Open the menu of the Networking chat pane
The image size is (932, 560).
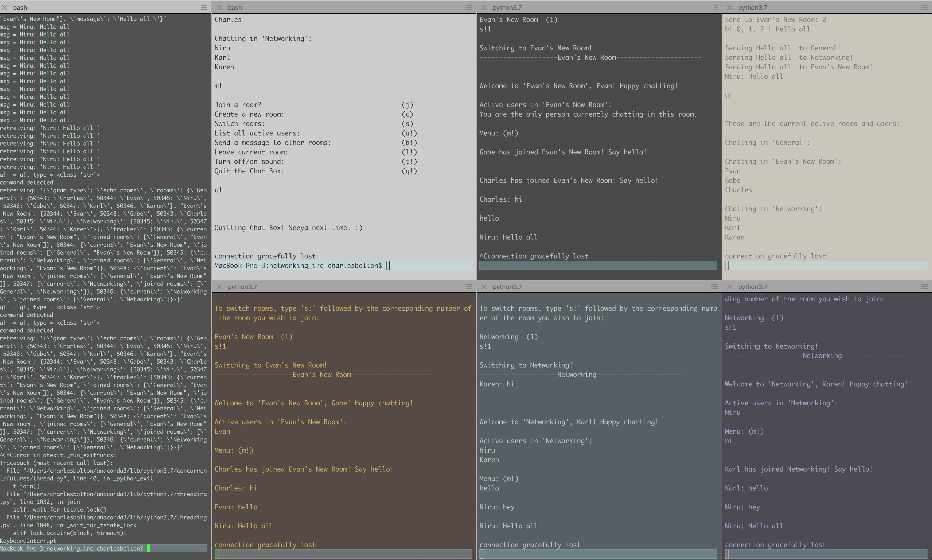[x=715, y=287]
